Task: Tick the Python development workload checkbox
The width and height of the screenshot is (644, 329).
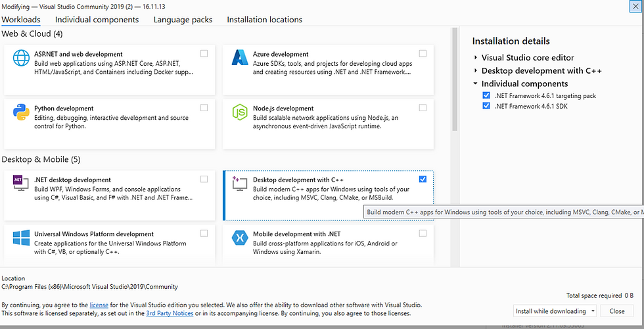Action: 204,107
